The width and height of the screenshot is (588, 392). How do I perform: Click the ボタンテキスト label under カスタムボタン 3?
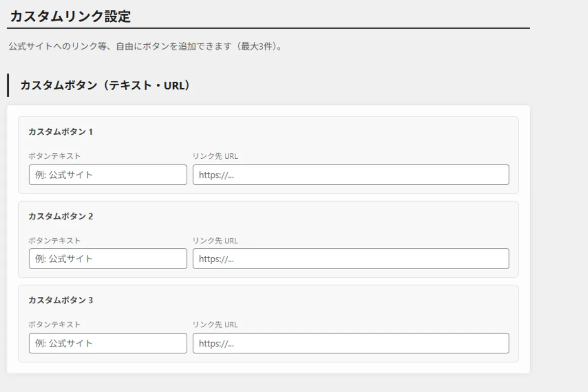[x=54, y=324]
